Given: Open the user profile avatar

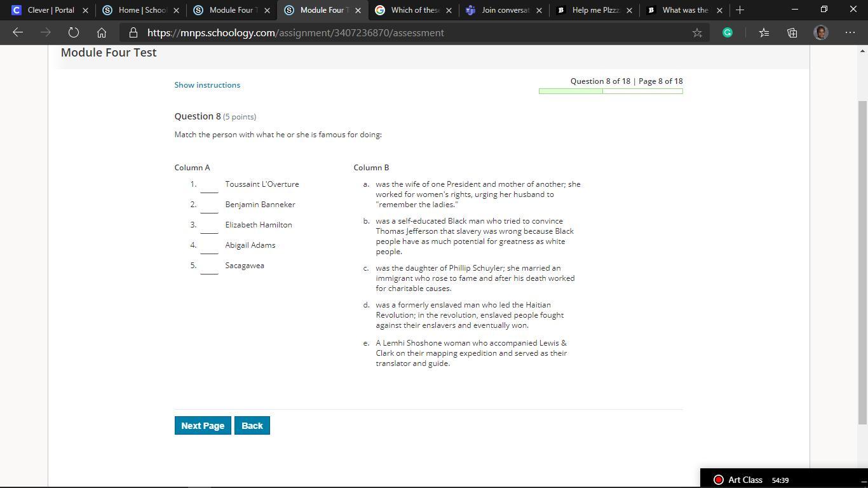Looking at the screenshot, I should [821, 32].
